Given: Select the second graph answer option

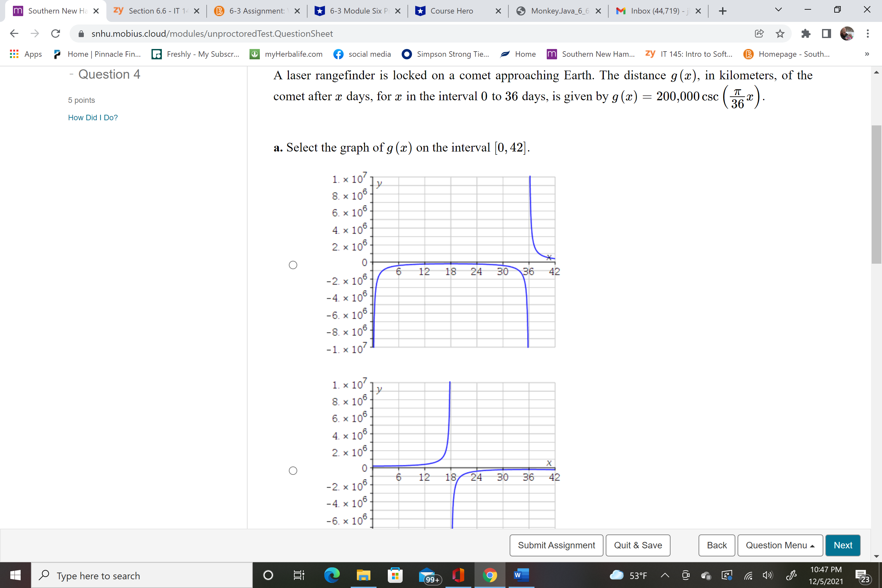Looking at the screenshot, I should click(293, 470).
